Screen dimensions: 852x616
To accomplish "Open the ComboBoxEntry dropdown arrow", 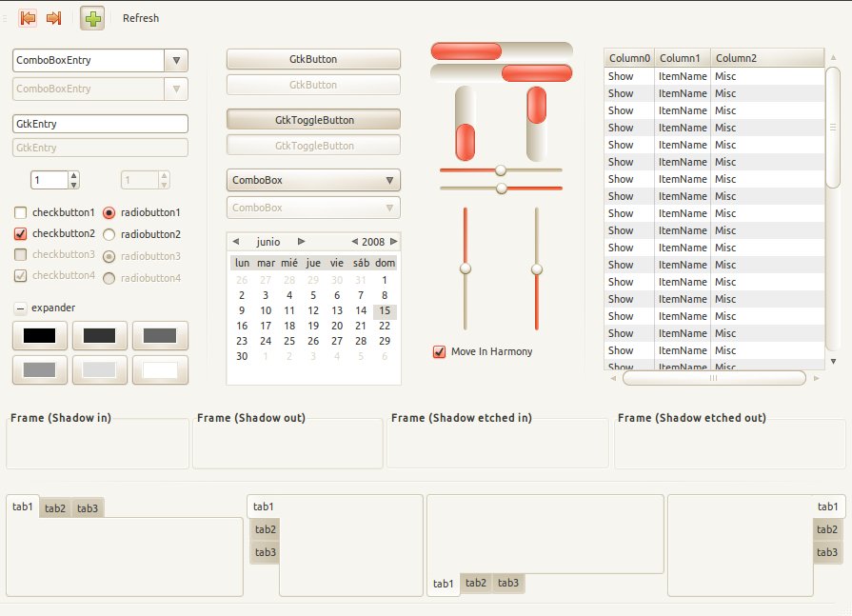I will pyautogui.click(x=176, y=60).
